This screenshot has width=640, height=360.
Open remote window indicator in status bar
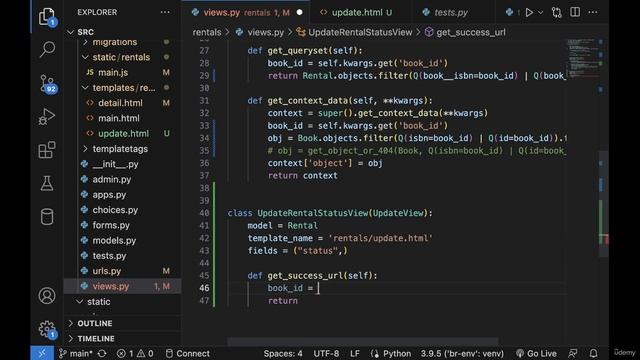(x=42, y=353)
